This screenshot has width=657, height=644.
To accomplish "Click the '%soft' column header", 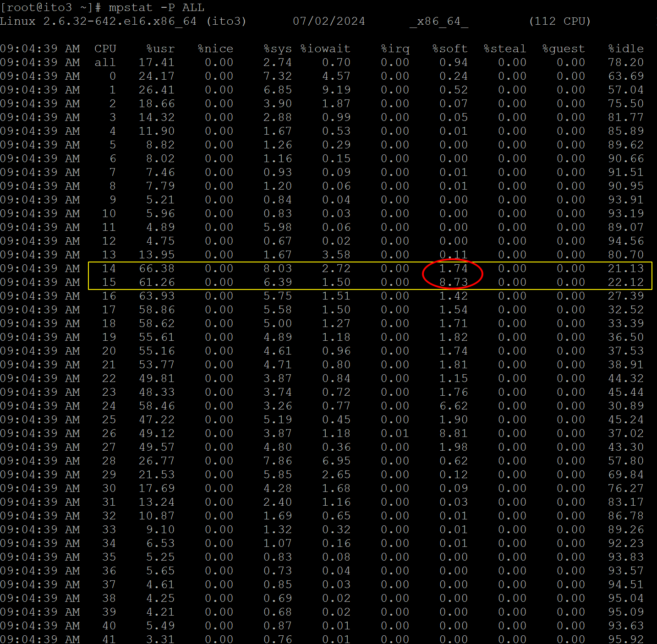I will pyautogui.click(x=450, y=49).
